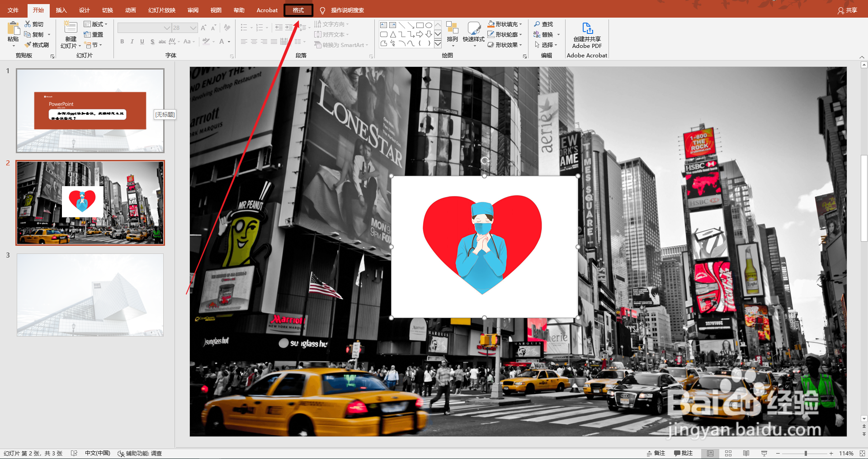Pick the triangle shape in gallery
Screen dimensions: 868x459
pyautogui.click(x=392, y=34)
